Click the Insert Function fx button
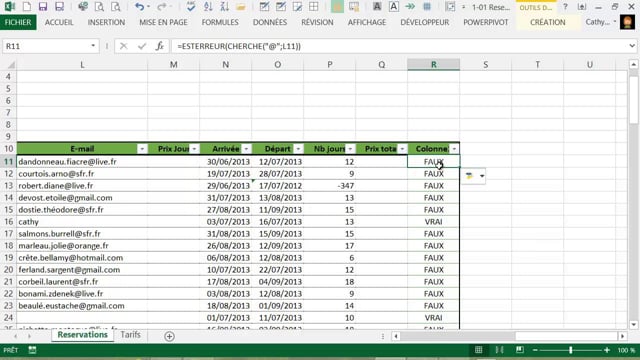 coord(160,46)
